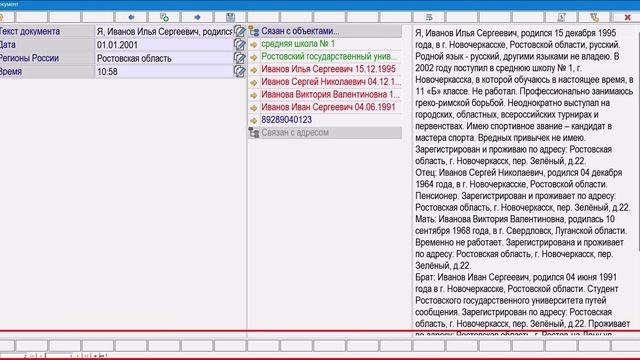Go to previous record with left arrow
The width and height of the screenshot is (640, 360).
point(131,17)
